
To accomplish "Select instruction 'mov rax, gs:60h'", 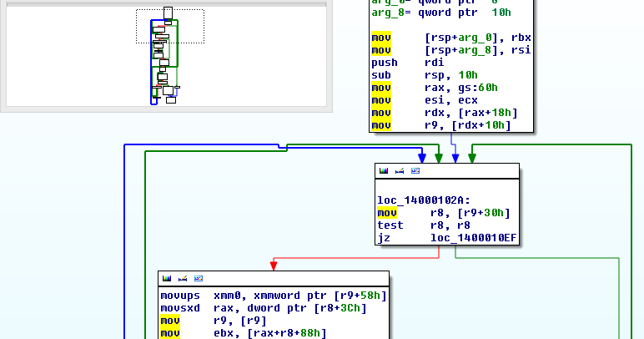I will pyautogui.click(x=435, y=88).
